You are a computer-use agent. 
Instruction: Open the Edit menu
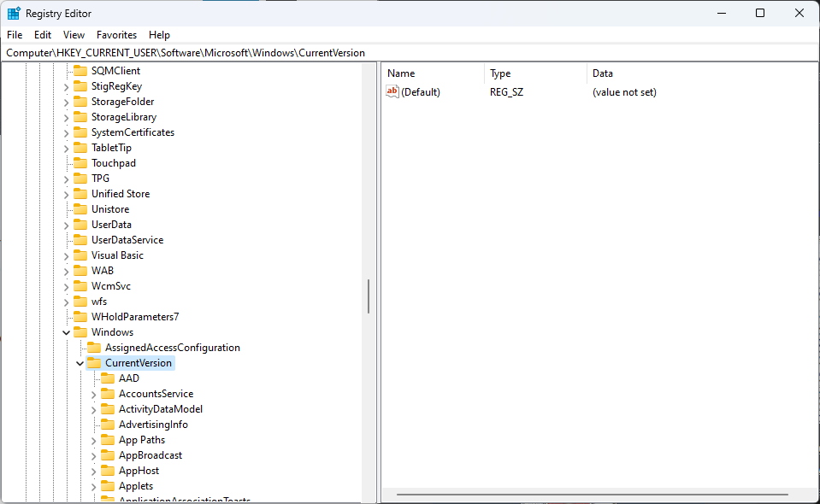click(43, 35)
